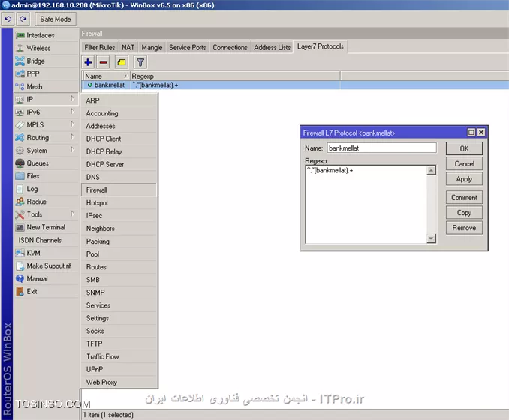This screenshot has height=420, width=509.
Task: Open Wireless in the sidebar
Action: (x=46, y=48)
